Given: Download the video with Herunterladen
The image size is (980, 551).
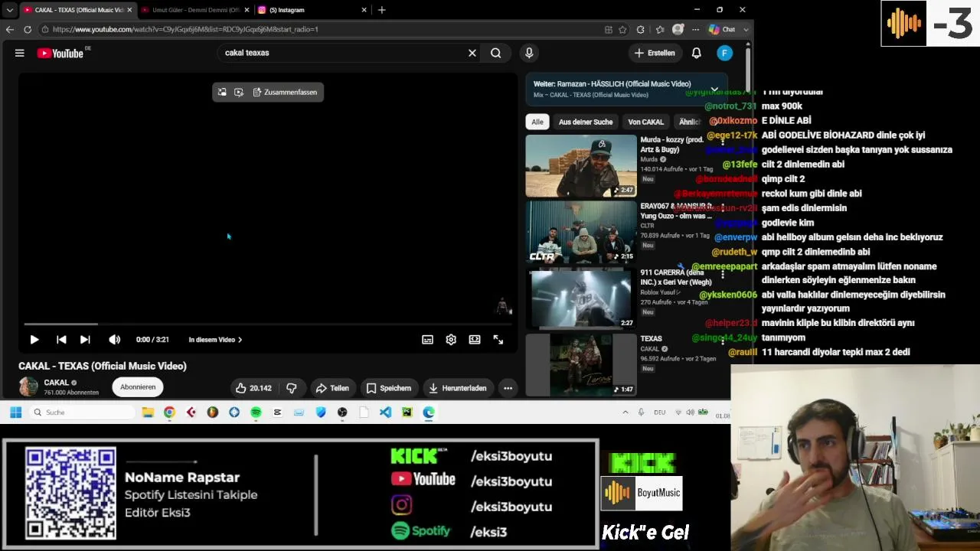Looking at the screenshot, I should [458, 388].
